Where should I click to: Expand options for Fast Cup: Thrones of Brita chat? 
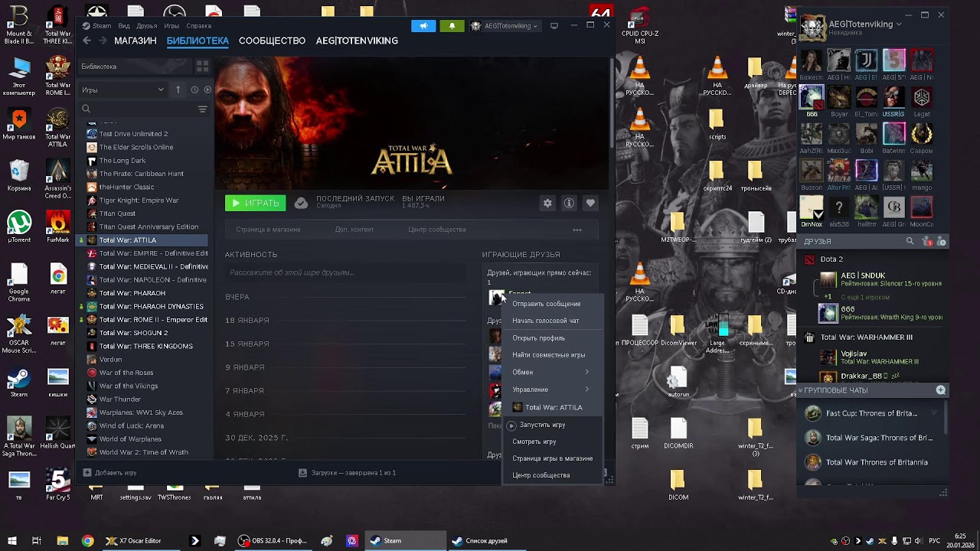(x=934, y=413)
